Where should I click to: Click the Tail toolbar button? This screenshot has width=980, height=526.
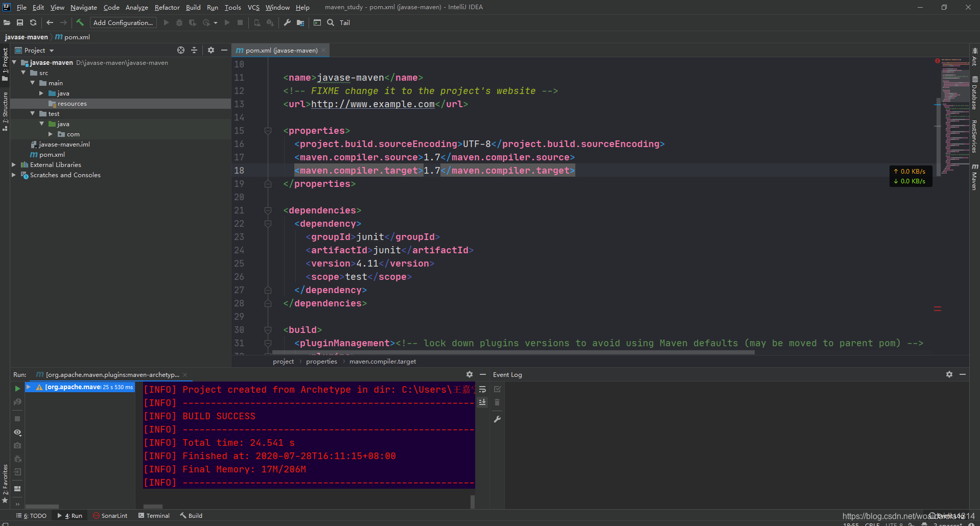point(345,22)
